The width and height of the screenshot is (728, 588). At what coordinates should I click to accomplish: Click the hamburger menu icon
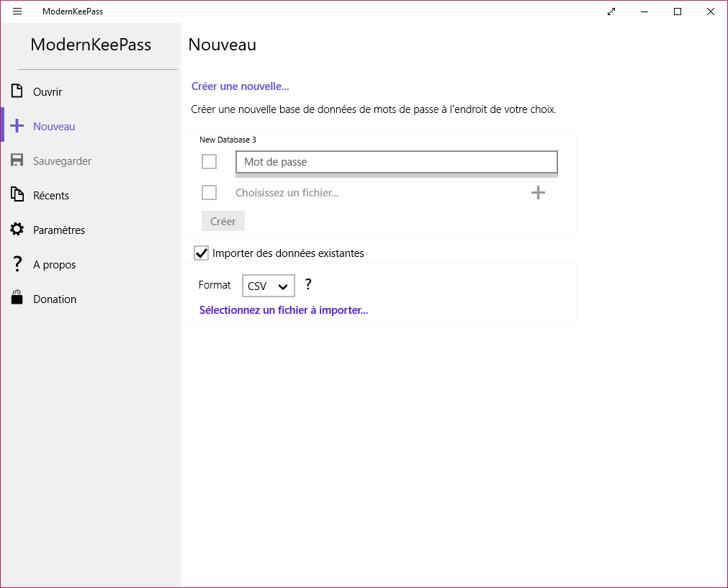coord(17,12)
